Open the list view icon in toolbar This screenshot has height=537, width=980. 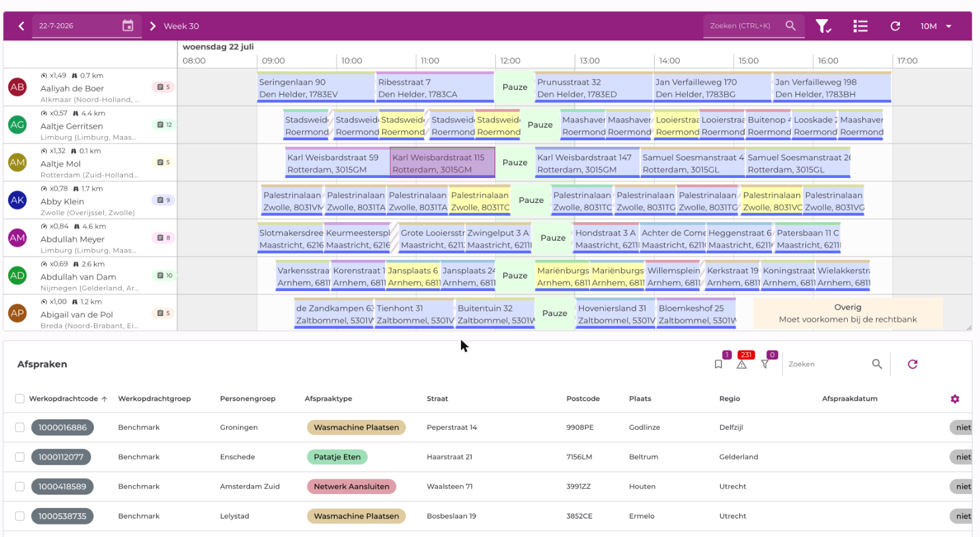click(x=860, y=26)
